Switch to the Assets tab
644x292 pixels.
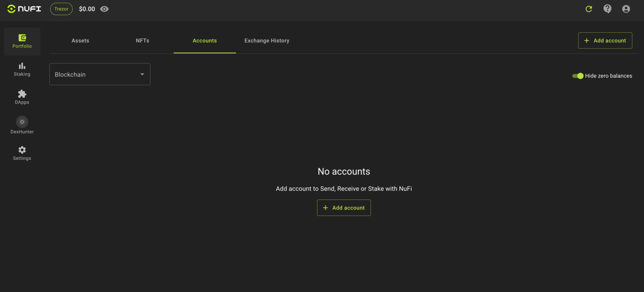tap(80, 41)
